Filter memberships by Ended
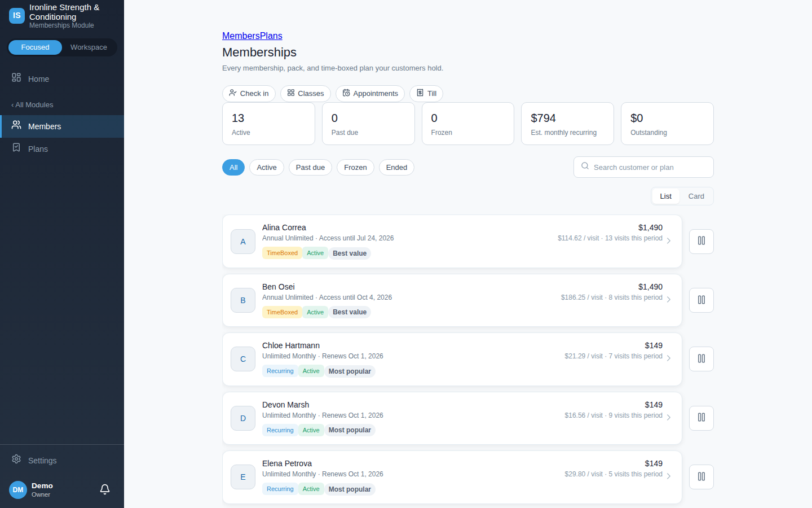812x508 pixels. pos(396,168)
